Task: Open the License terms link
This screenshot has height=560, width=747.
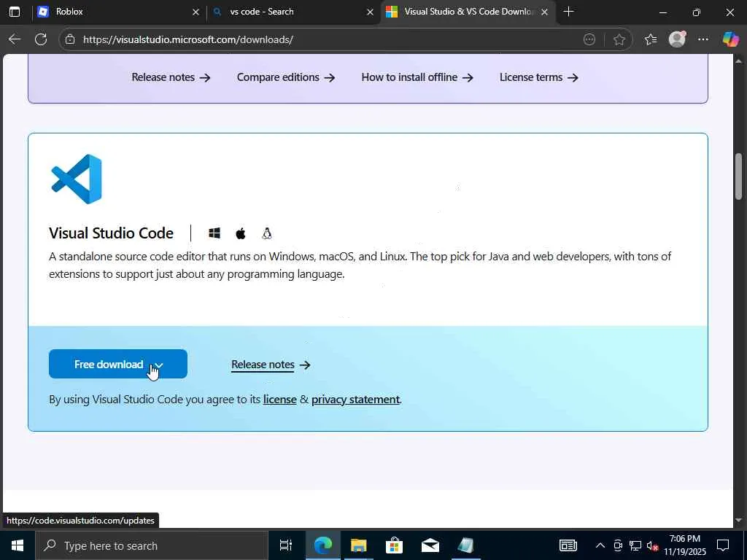Action: click(x=539, y=77)
